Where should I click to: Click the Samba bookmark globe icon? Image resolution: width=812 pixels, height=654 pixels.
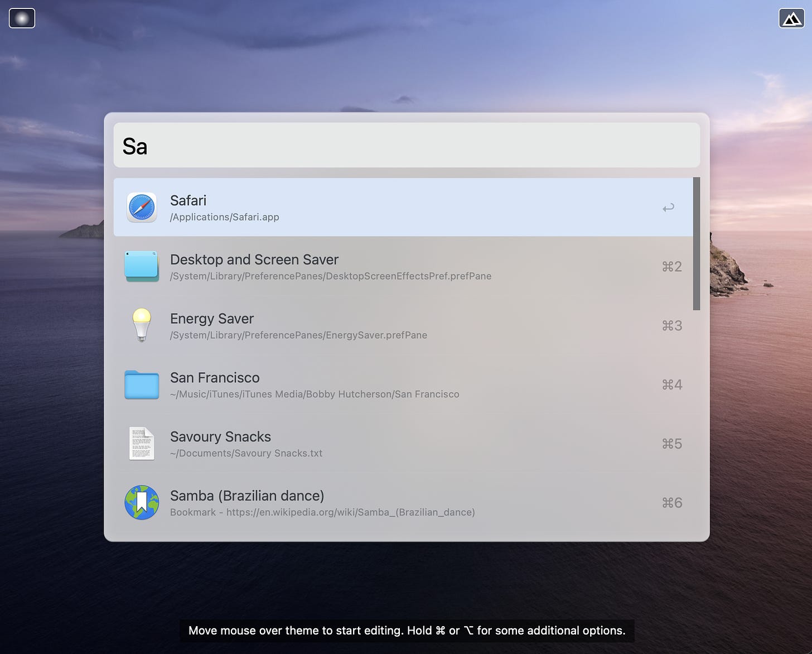point(142,502)
